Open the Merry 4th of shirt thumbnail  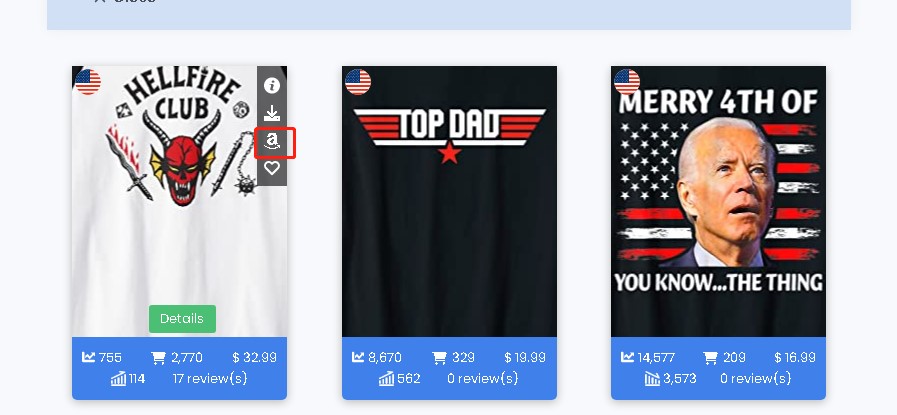coord(719,201)
